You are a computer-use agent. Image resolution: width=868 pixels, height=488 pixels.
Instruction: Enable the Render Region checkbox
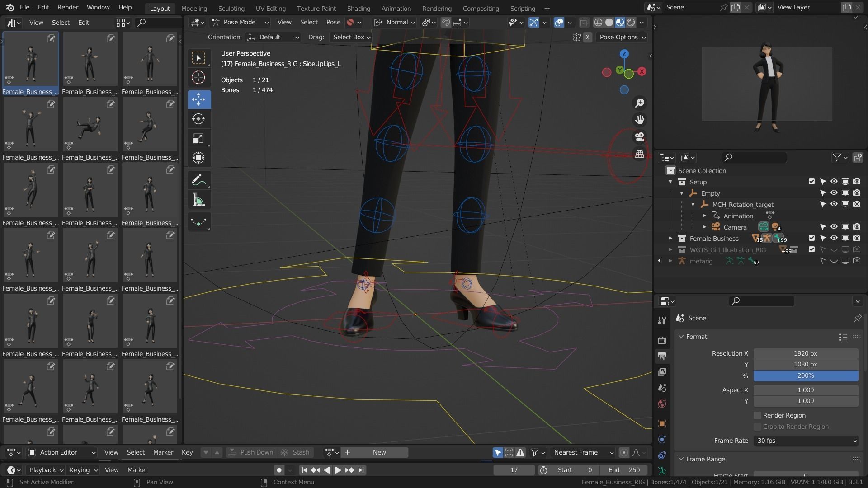tap(757, 415)
